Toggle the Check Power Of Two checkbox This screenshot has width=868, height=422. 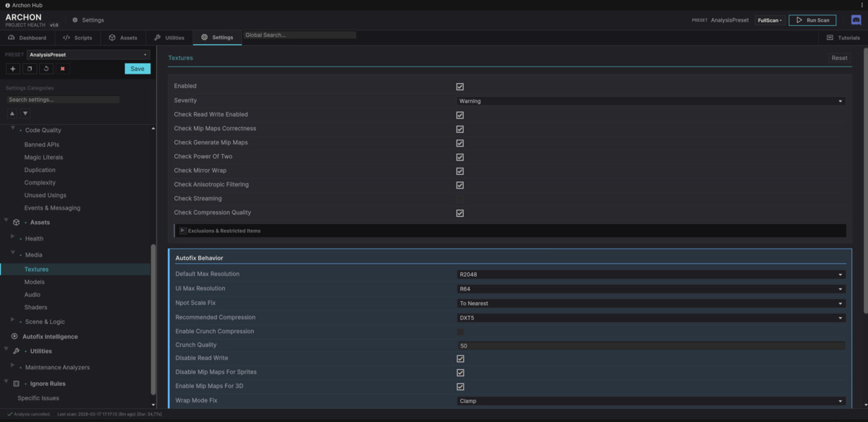pyautogui.click(x=460, y=157)
